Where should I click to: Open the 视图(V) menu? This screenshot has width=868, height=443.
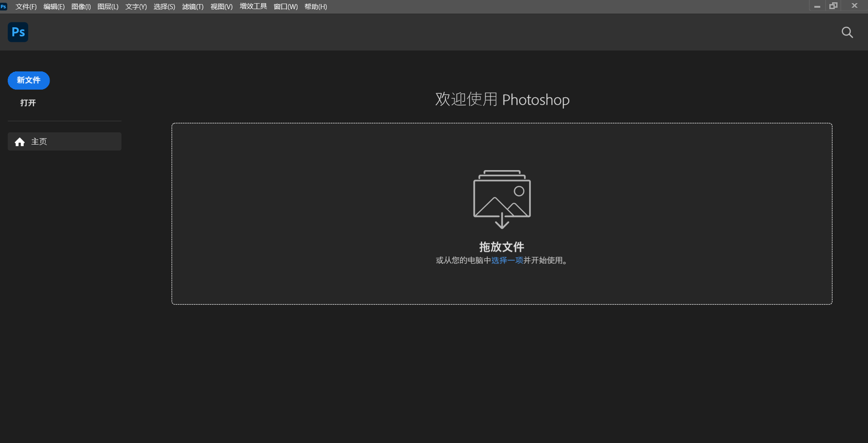(221, 6)
